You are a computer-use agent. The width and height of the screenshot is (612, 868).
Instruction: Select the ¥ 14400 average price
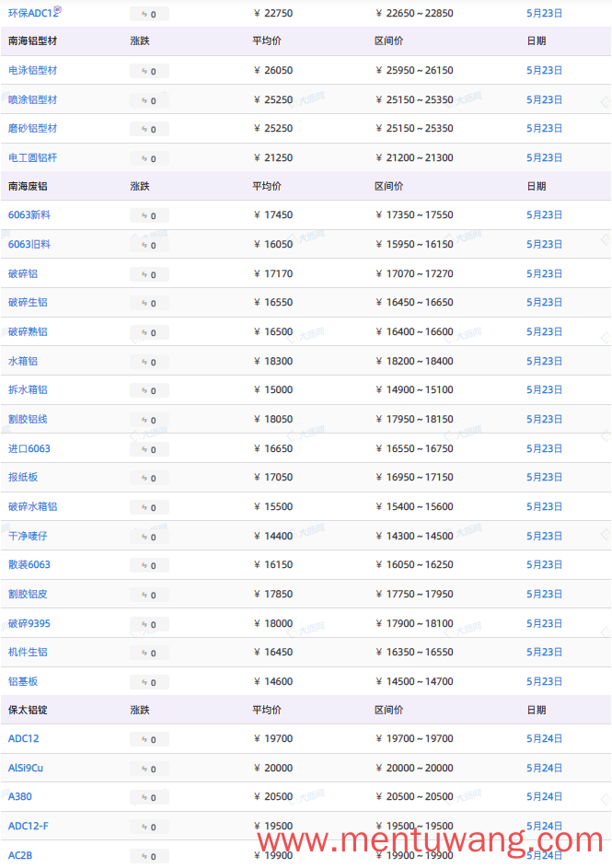[x=273, y=536]
